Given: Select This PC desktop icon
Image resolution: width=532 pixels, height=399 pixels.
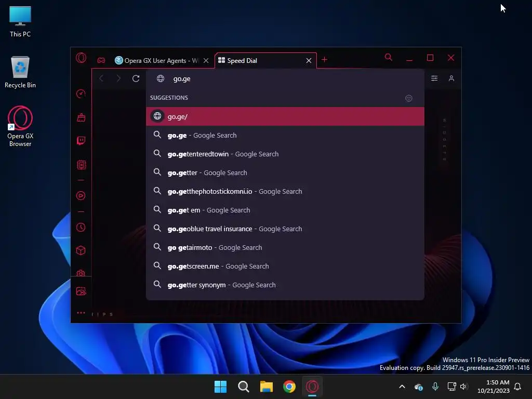Looking at the screenshot, I should 20,22.
